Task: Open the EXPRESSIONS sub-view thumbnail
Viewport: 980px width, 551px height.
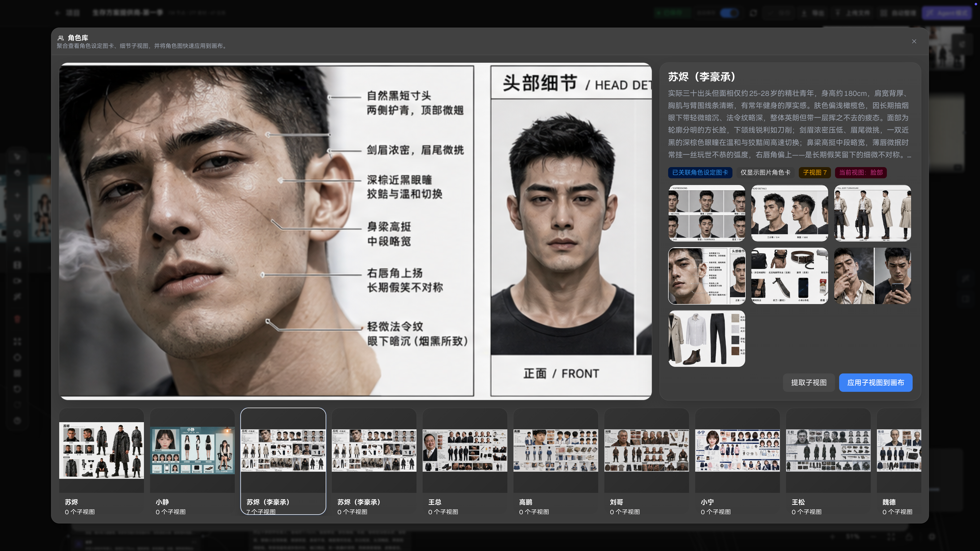Action: click(706, 213)
